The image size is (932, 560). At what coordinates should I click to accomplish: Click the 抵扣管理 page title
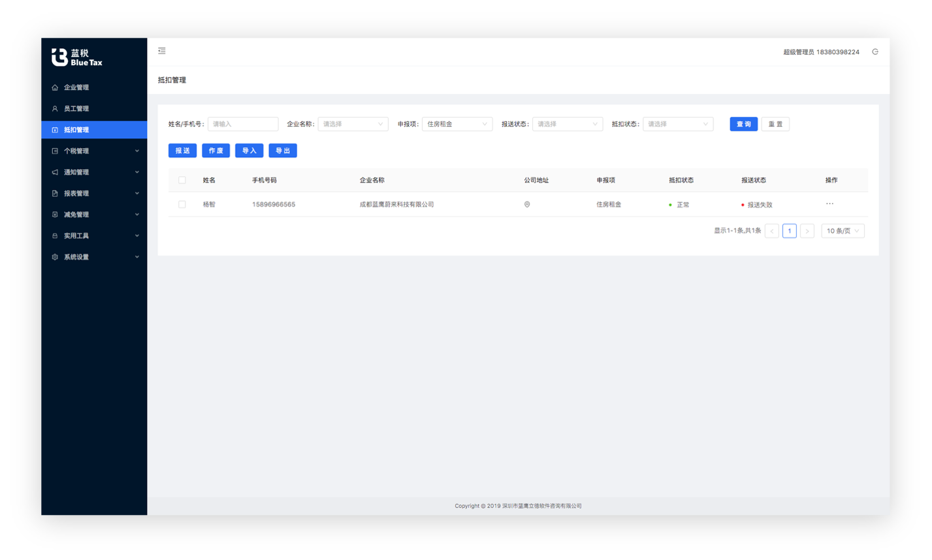(172, 80)
